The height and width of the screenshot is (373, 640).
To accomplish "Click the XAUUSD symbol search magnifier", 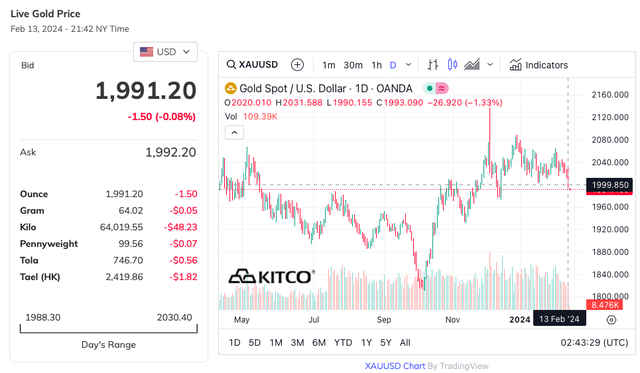I will (231, 64).
